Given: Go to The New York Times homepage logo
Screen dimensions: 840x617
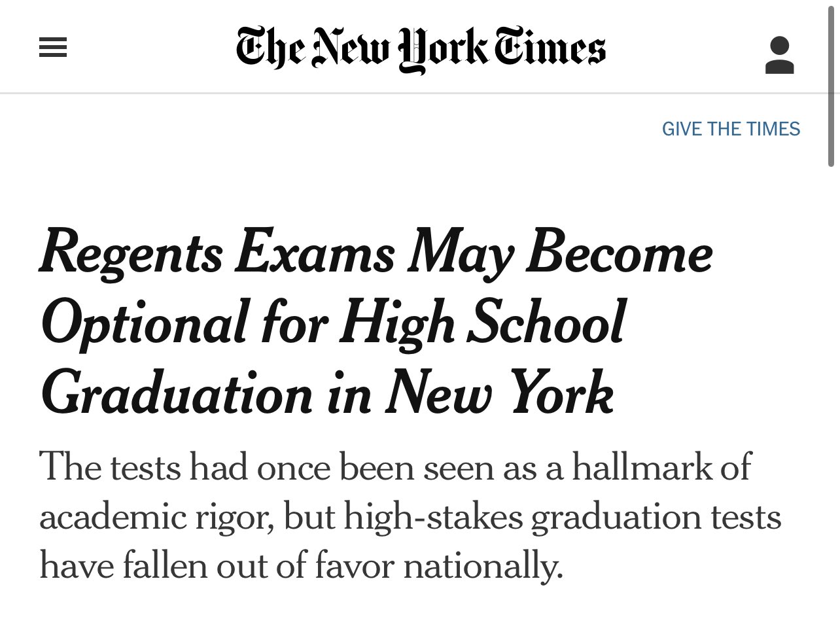Looking at the screenshot, I should click(x=421, y=48).
